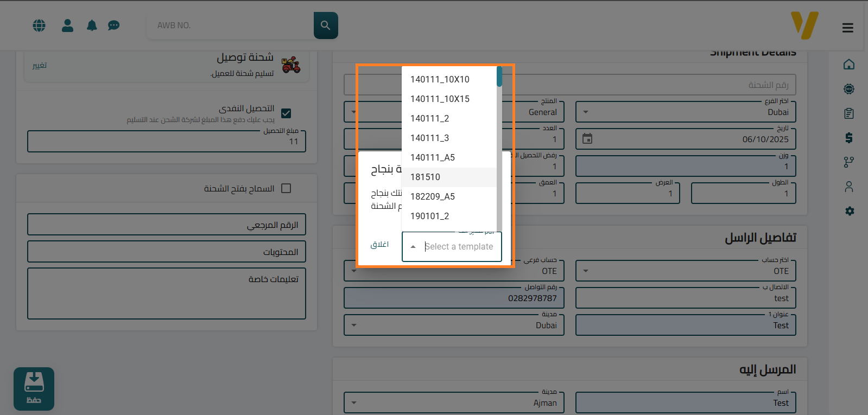
Task: Click the reference number (الرقم المرجعي) field
Action: coord(167,225)
